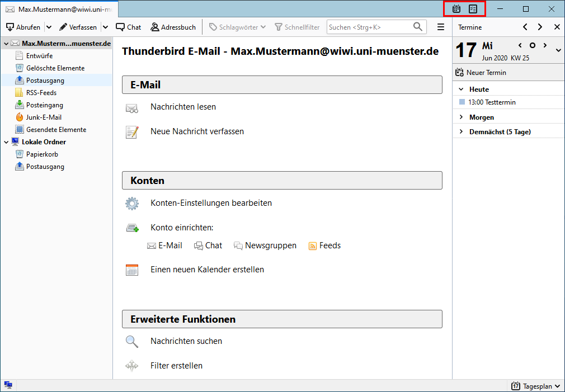Open the Tagesplan dropdown arrow
This screenshot has height=392, width=565.
558,386
